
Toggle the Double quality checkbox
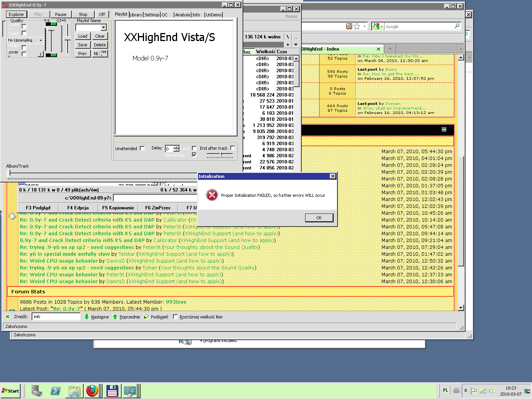coord(24,26)
